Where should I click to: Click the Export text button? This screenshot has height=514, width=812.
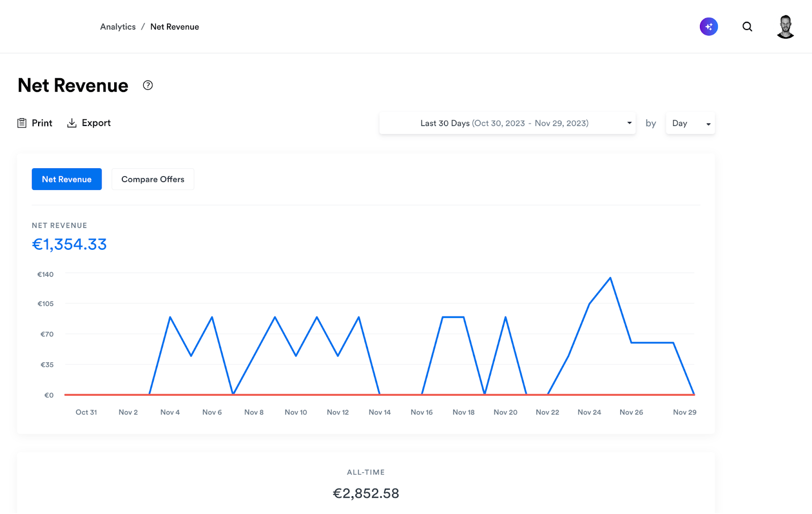96,123
